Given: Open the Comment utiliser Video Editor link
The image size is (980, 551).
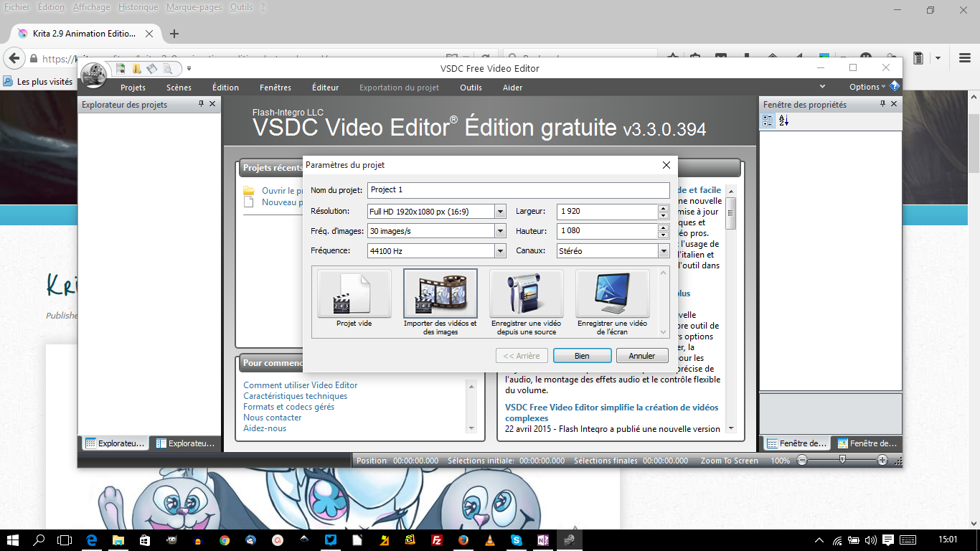Looking at the screenshot, I should click(300, 385).
